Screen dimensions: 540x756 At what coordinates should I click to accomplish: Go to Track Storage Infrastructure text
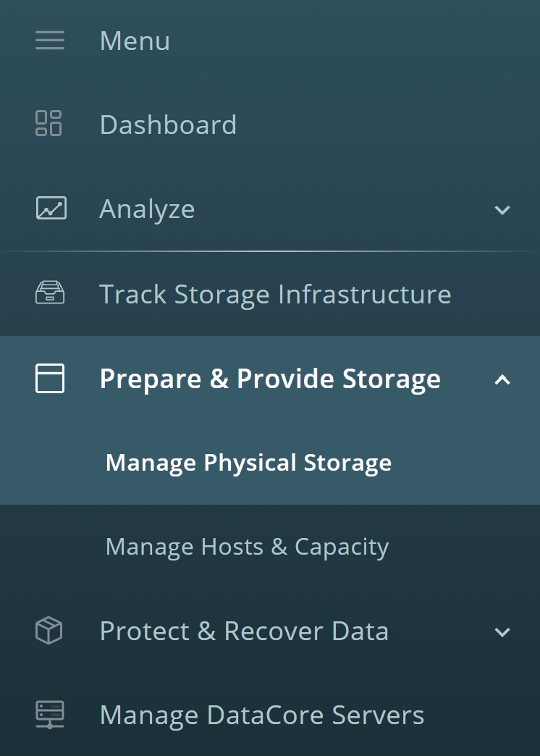coord(275,294)
